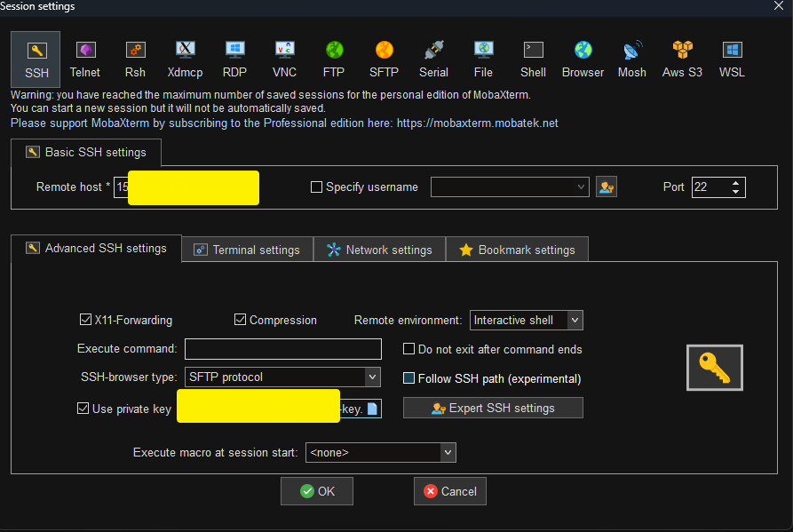Click inside the Port number field

710,187
